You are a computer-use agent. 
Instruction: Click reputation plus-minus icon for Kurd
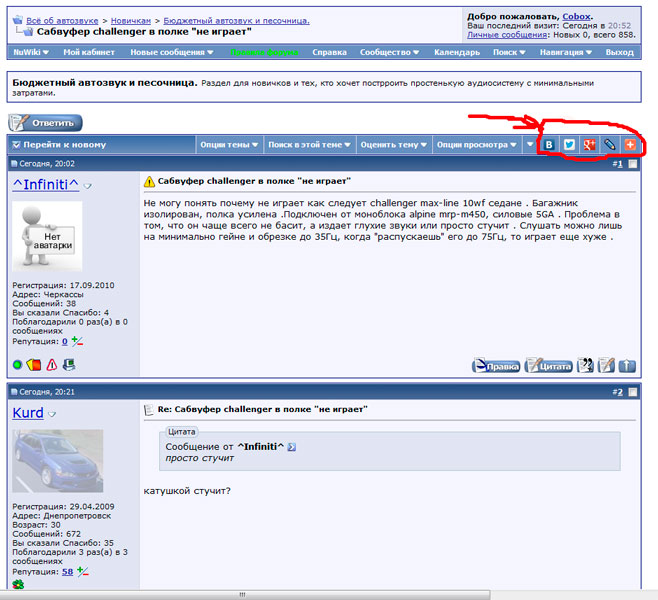click(82, 572)
